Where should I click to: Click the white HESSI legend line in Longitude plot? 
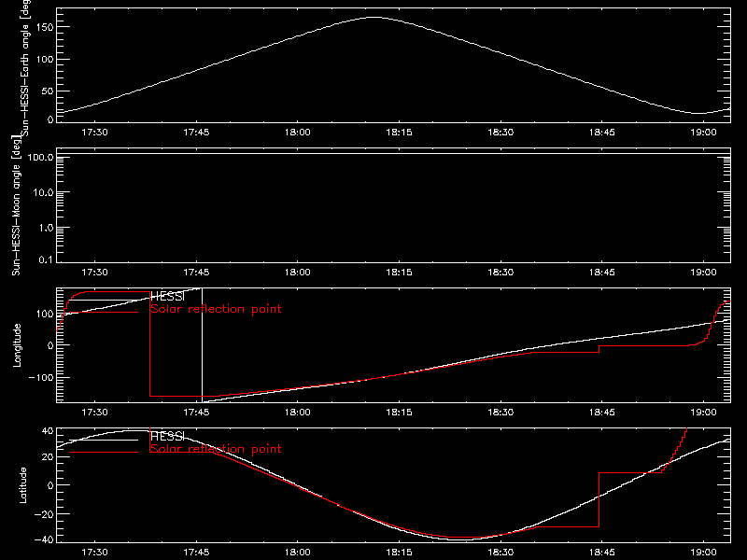[104, 300]
